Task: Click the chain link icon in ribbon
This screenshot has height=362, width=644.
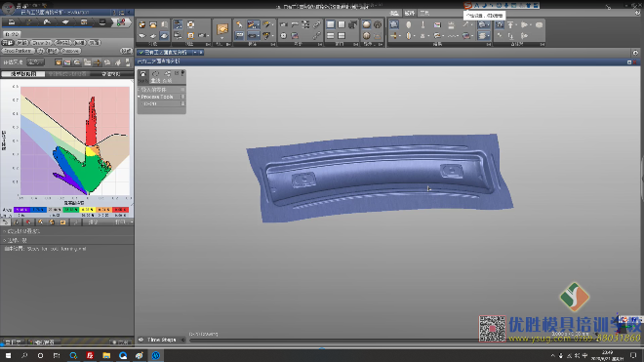Action: pos(317,24)
